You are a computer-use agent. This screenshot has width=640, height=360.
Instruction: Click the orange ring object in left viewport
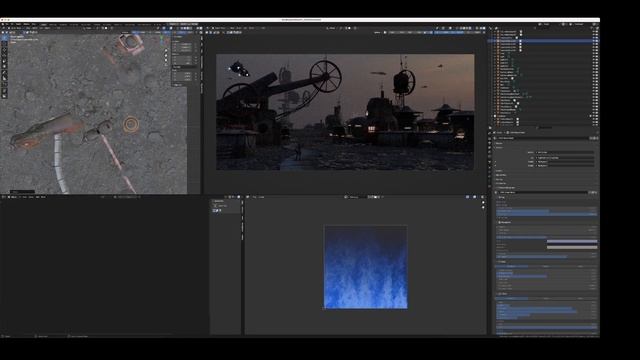coord(131,124)
